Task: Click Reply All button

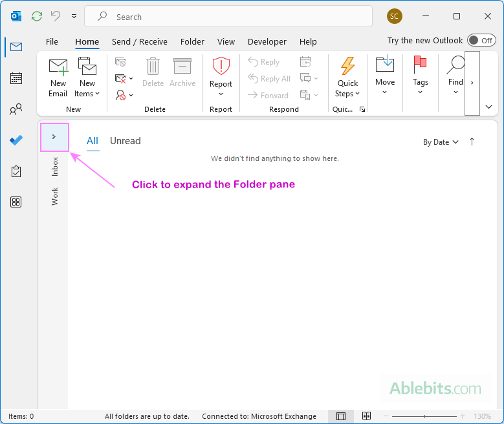Action: tap(269, 78)
